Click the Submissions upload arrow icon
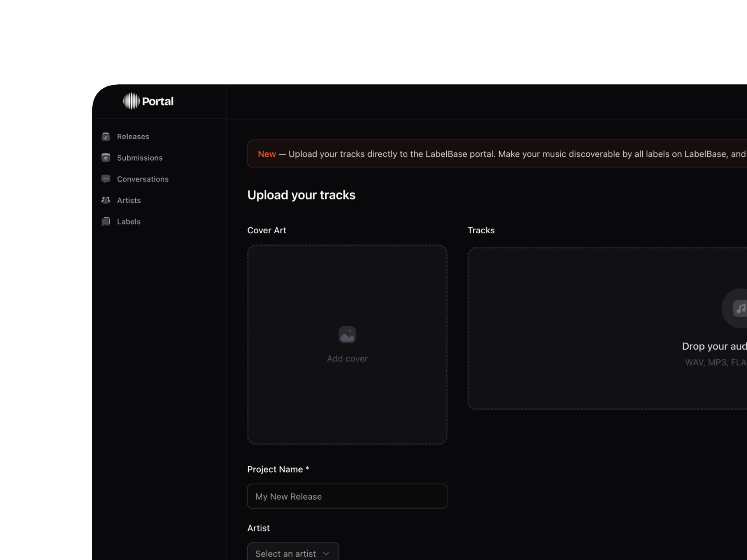This screenshot has height=560, width=747. pyautogui.click(x=106, y=157)
